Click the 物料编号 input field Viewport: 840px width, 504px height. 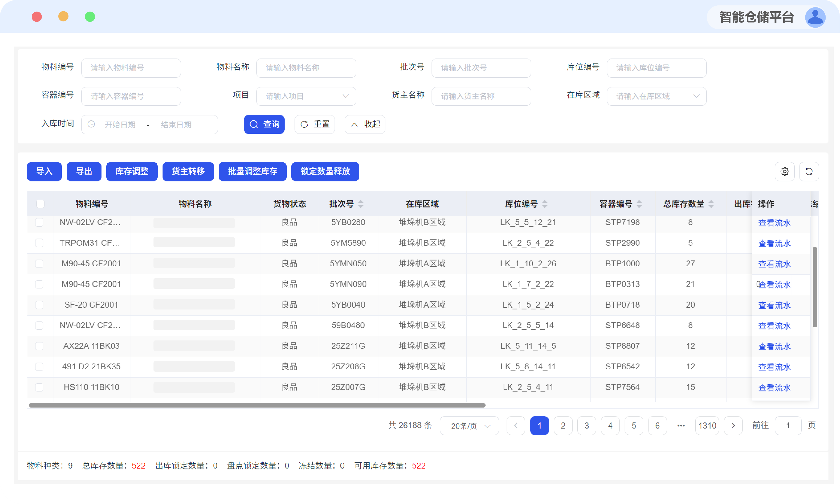point(131,68)
